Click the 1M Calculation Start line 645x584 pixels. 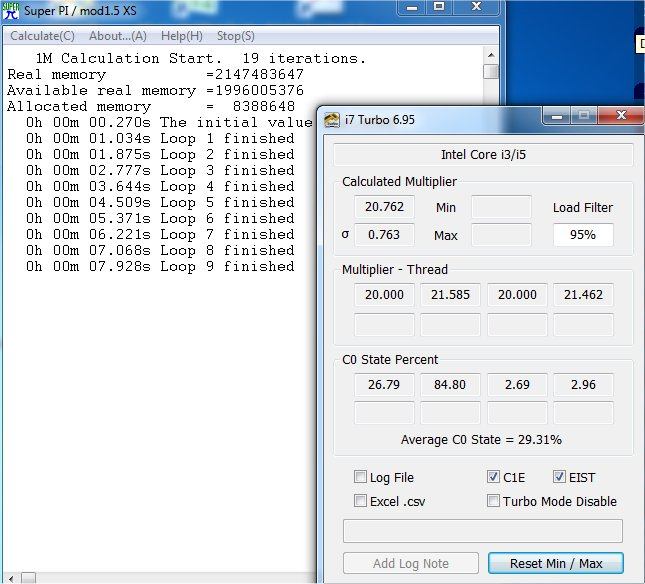pos(200,58)
